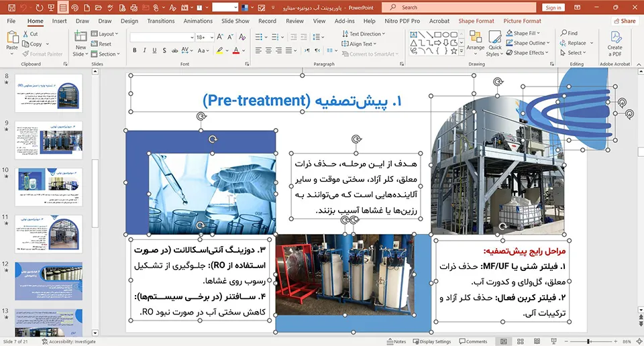Click the Redo/Repeat arrow icon
This screenshot has width=644, height=346.
[x=40, y=7]
